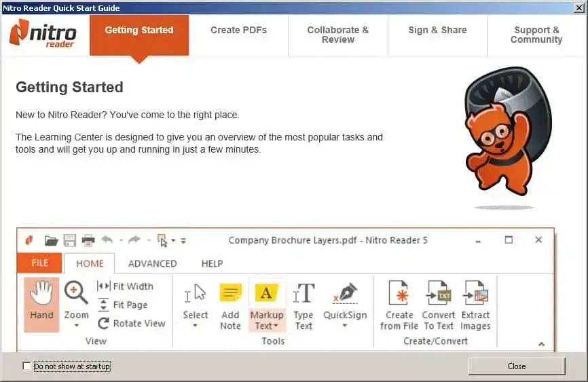Open the red dropdown arrow beside cursor icon
588x382 pixels.
pos(173,240)
